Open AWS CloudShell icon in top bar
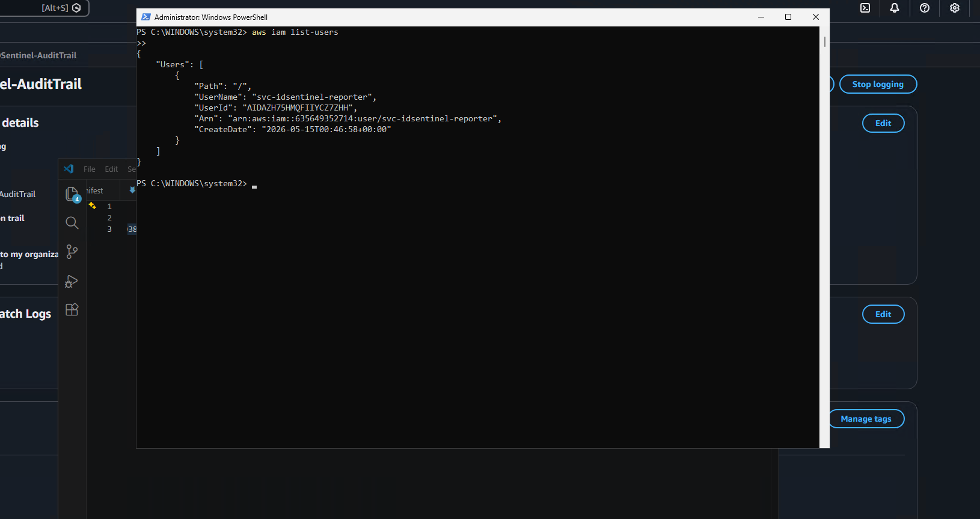This screenshot has width=980, height=519. [865, 8]
